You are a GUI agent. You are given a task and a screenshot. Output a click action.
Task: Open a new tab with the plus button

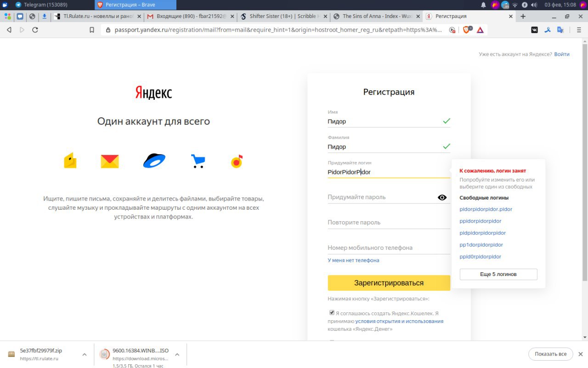(x=523, y=16)
